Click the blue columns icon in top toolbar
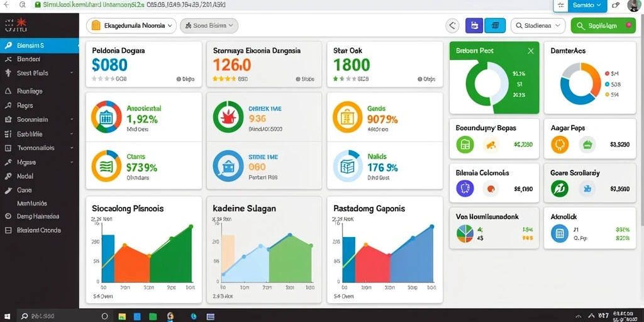The width and height of the screenshot is (644, 322). pos(495,25)
